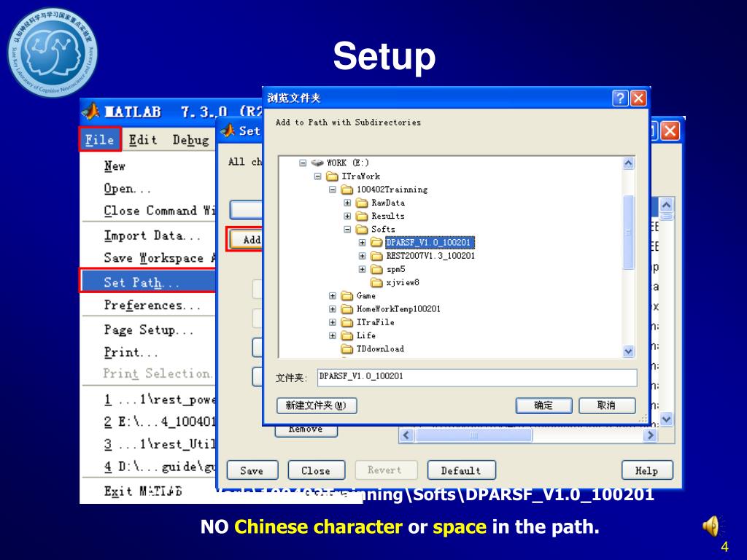Select Print... in File menu
Image resolution: width=747 pixels, height=560 pixels.
(131, 352)
